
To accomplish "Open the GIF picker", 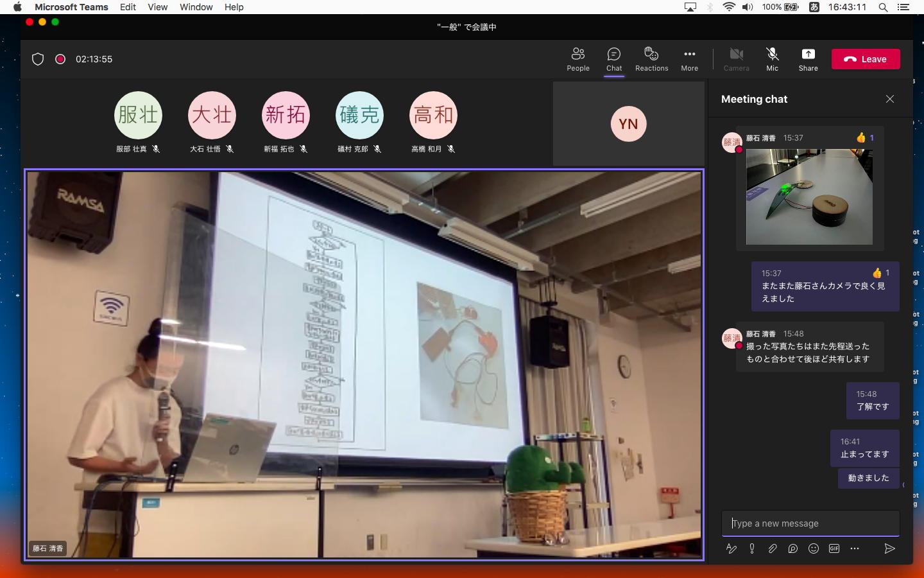I will (x=834, y=548).
